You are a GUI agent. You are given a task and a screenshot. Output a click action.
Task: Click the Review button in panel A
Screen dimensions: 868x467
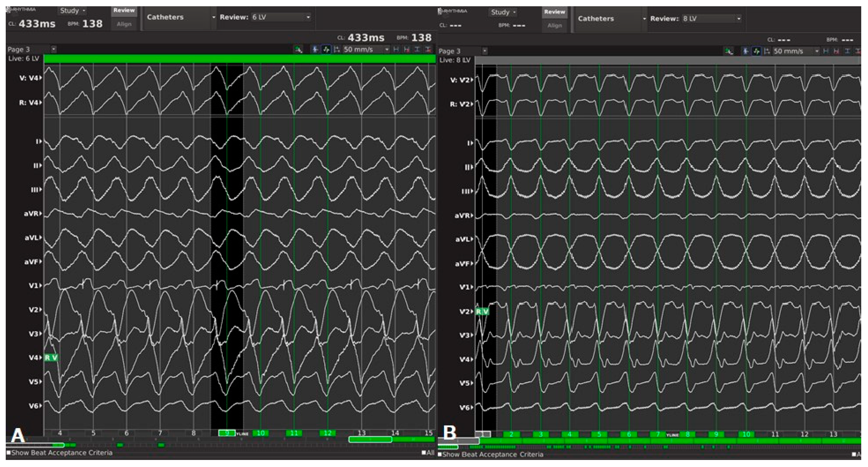[x=124, y=10]
